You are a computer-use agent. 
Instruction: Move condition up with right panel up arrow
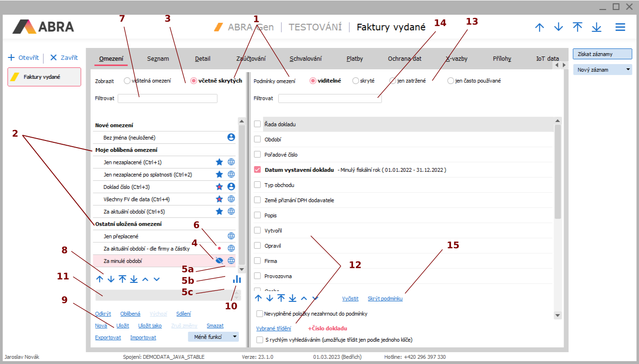(x=258, y=298)
